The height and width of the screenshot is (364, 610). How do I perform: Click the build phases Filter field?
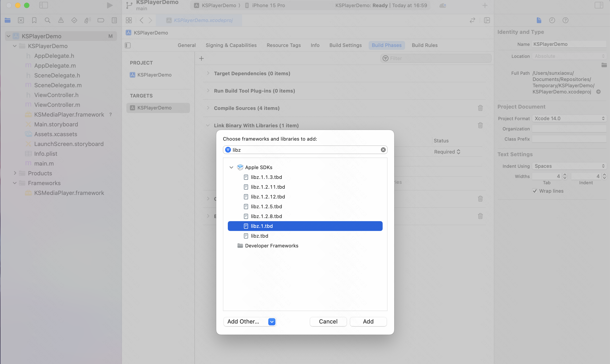click(436, 58)
